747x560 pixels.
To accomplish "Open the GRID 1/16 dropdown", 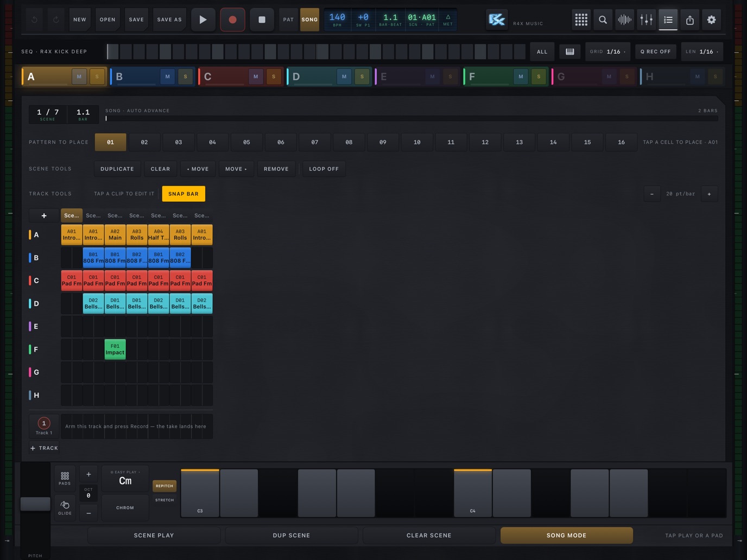I will click(x=608, y=52).
